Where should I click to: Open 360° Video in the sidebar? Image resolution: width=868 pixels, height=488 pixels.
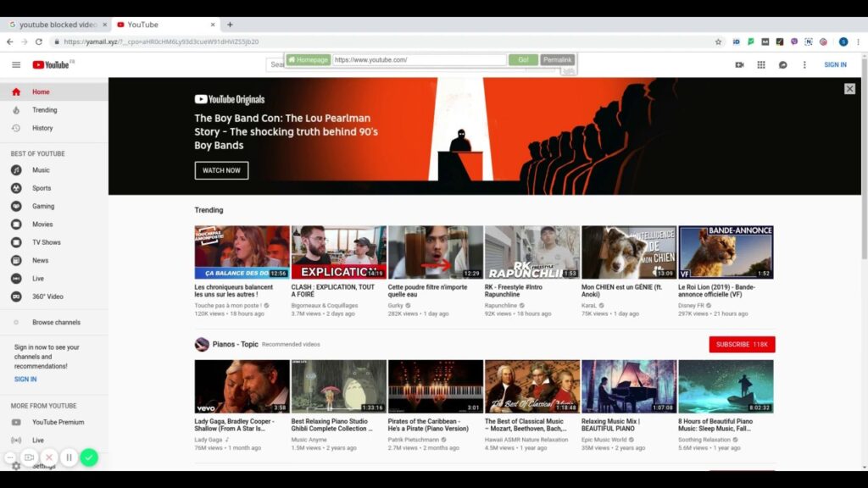[54, 297]
